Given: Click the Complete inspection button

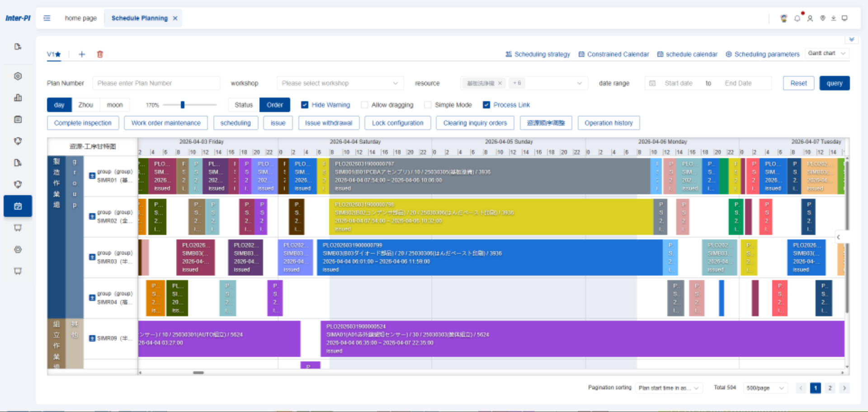Looking at the screenshot, I should [x=83, y=123].
